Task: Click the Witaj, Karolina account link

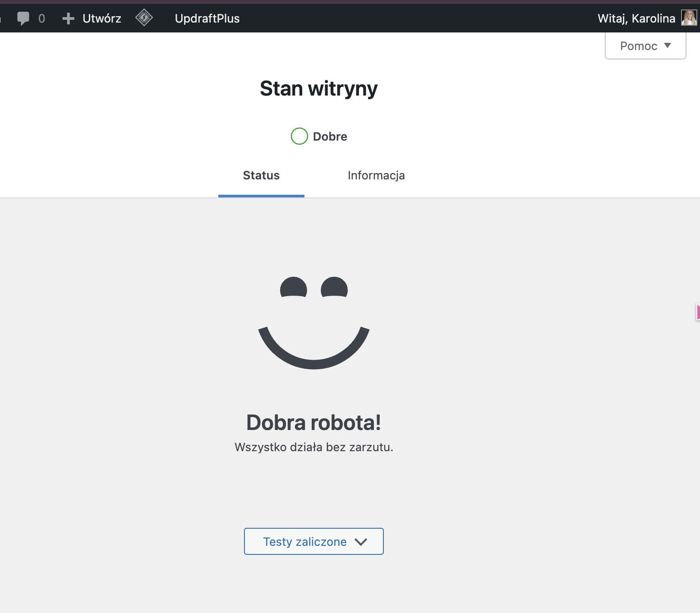Action: 636,18
